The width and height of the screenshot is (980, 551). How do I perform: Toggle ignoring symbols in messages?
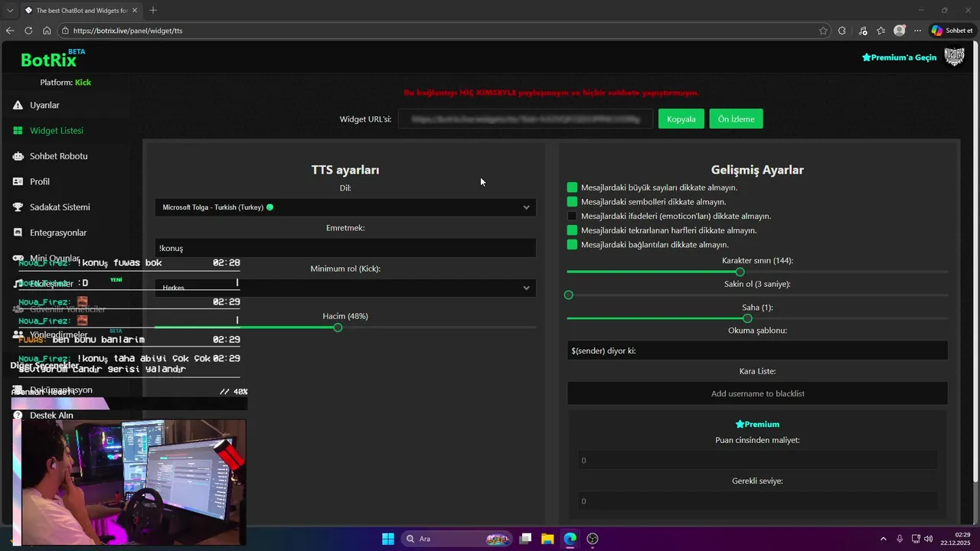572,202
